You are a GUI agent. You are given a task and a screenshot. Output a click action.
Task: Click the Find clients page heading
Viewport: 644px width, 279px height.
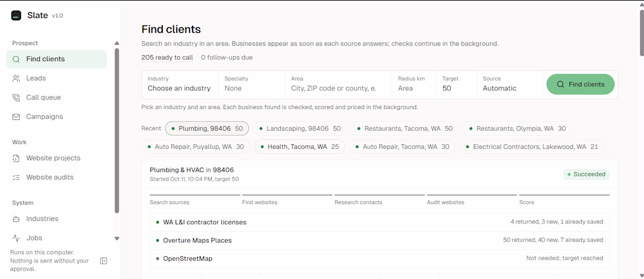tap(171, 29)
